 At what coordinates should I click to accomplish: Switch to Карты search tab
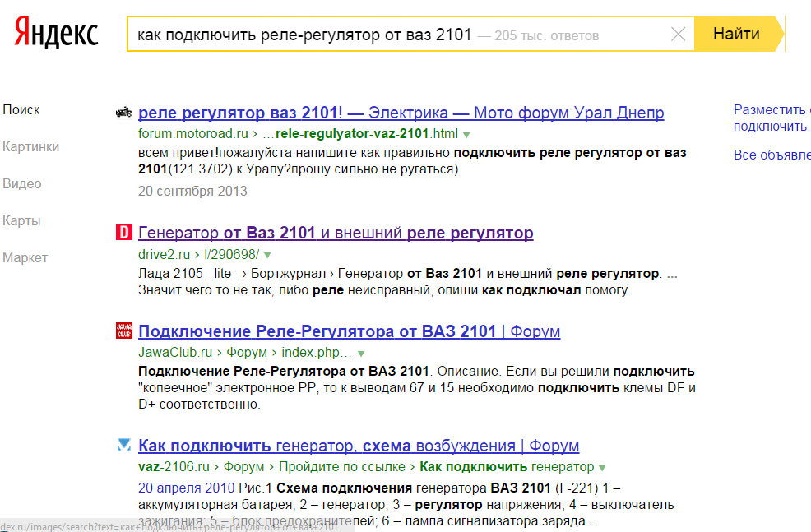pyautogui.click(x=21, y=220)
